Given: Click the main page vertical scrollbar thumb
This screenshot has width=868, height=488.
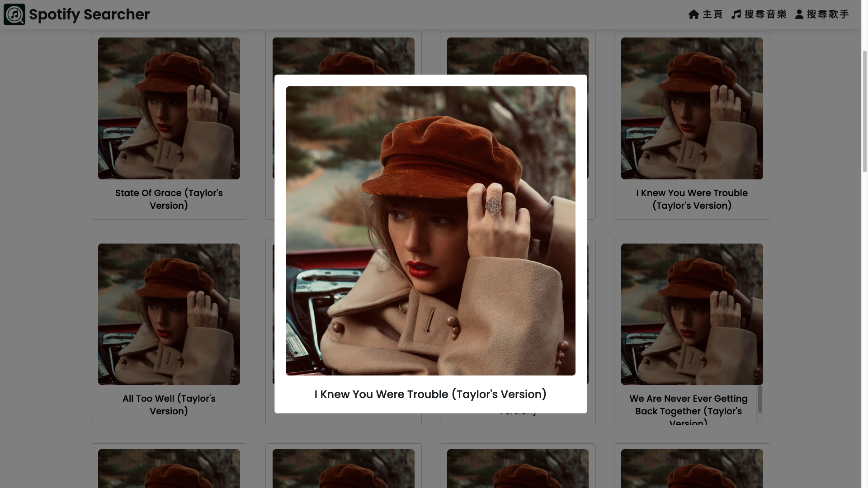Looking at the screenshot, I should pos(864,111).
